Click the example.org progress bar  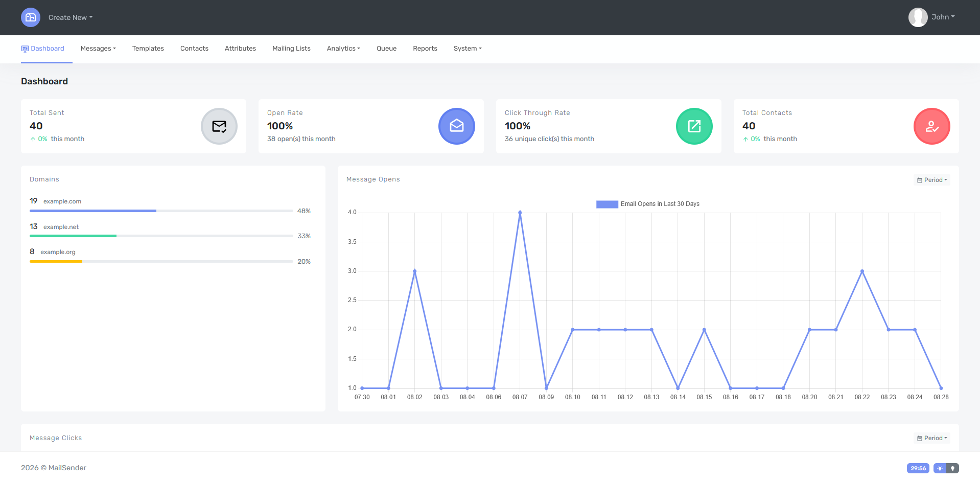(x=161, y=261)
